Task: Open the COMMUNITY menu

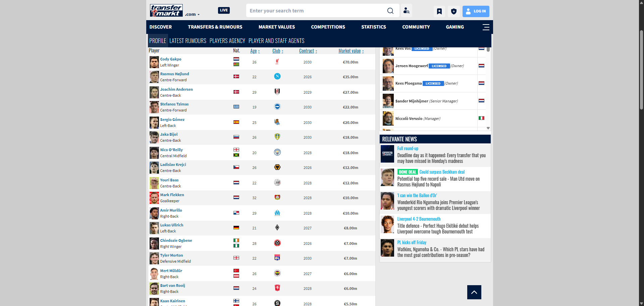Action: [416, 27]
